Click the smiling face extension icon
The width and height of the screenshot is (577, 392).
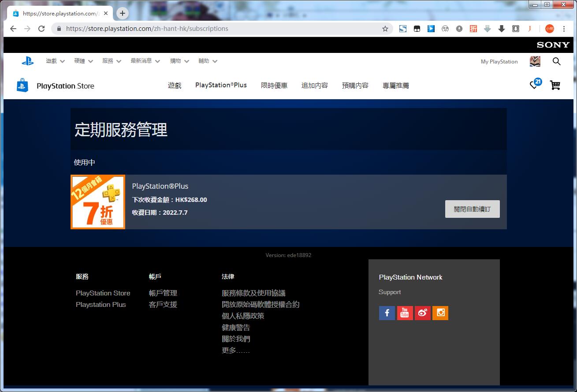pyautogui.click(x=445, y=29)
